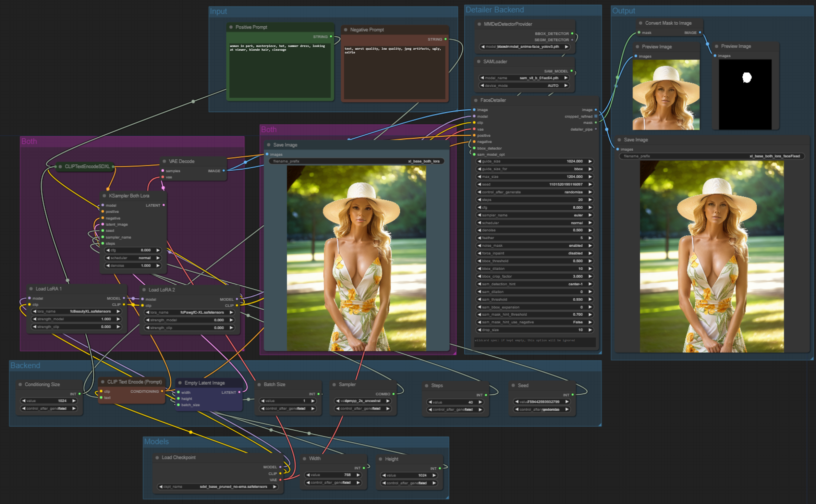Collapse the FaceDetailer node using its dot
Screen dimensions: 816x504
(476, 100)
